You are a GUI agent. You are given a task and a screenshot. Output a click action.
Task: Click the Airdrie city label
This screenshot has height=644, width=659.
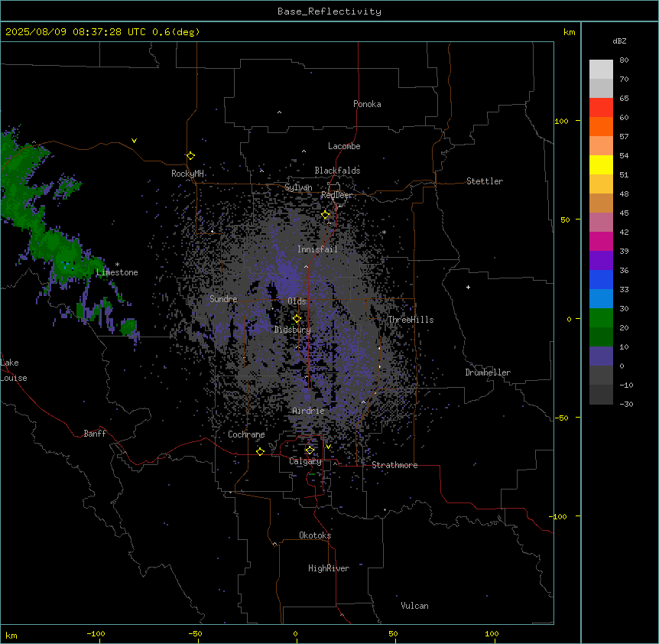[x=309, y=411]
